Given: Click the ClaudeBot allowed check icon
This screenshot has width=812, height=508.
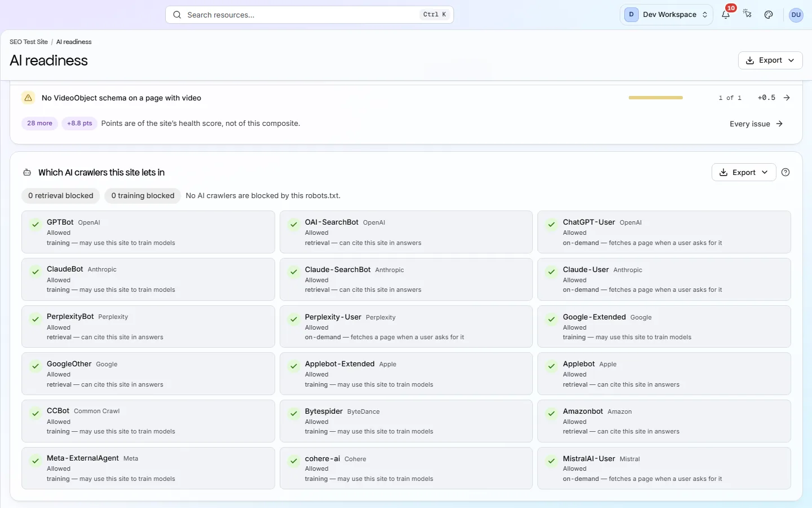Looking at the screenshot, I should pyautogui.click(x=36, y=271).
